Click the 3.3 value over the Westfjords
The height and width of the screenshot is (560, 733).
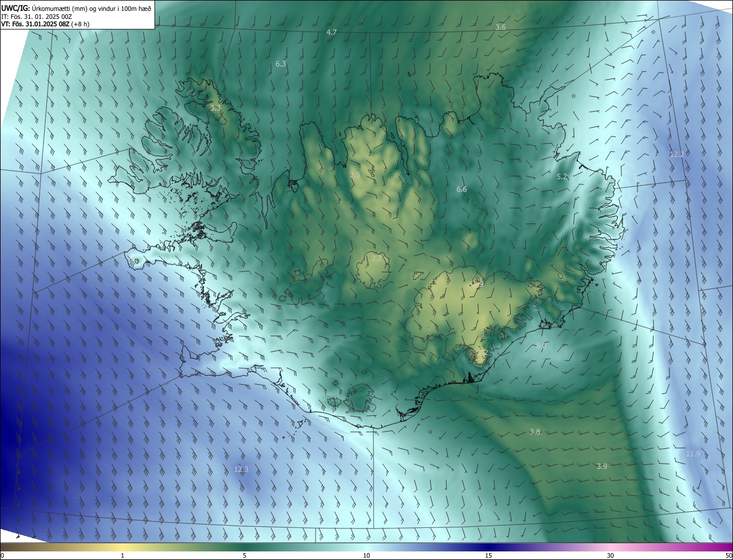tap(215, 108)
